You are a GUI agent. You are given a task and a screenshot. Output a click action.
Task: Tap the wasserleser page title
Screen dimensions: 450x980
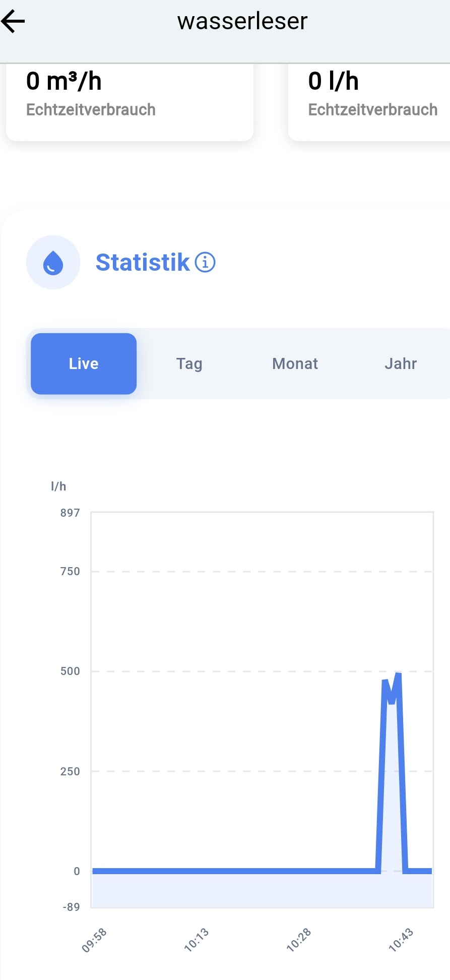coord(242,21)
